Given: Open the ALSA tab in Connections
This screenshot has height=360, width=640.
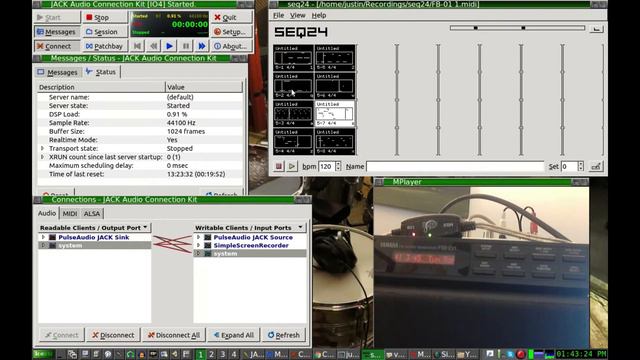Looking at the screenshot, I should 91,213.
